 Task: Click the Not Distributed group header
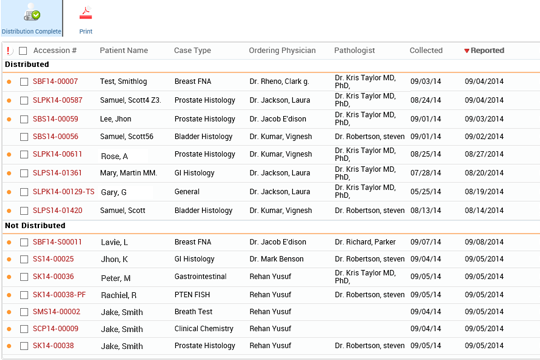coord(35,226)
